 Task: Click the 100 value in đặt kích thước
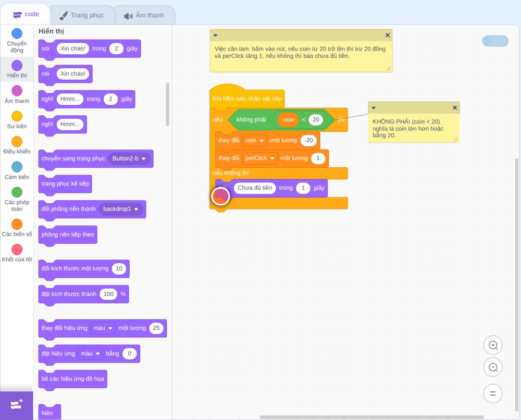[x=109, y=294]
